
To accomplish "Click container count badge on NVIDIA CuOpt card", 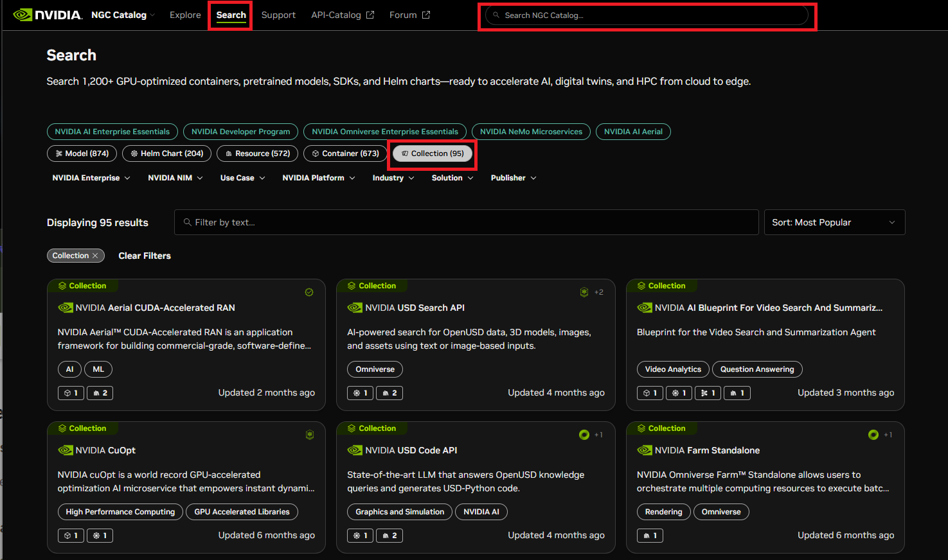I will click(71, 536).
